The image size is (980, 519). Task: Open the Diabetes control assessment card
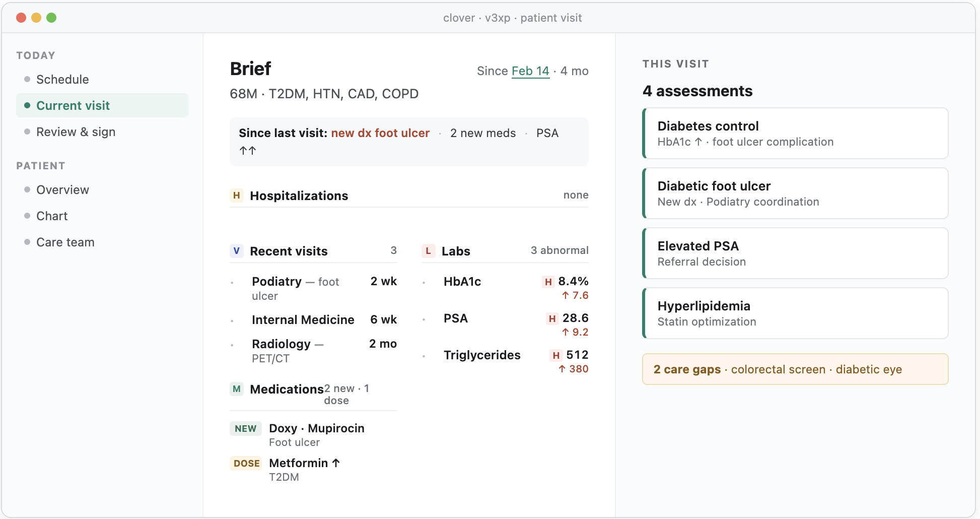tap(795, 134)
